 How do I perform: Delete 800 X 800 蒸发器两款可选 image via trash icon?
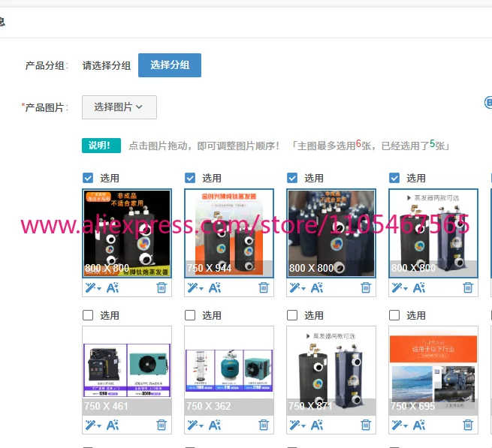point(468,287)
